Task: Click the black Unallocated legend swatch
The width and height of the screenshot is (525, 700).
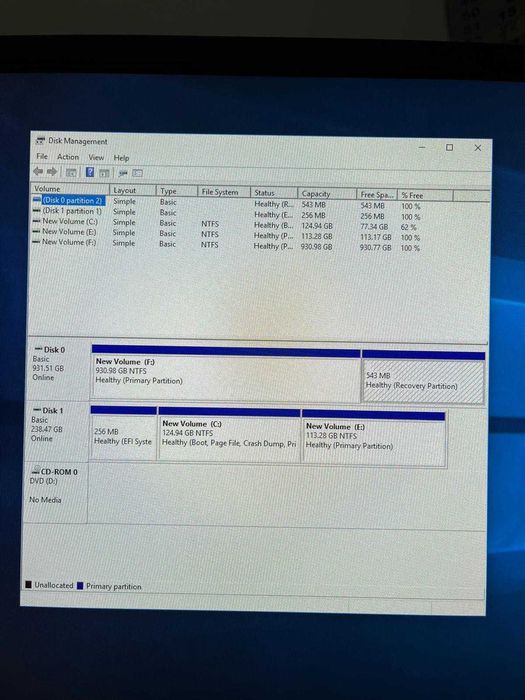Action: [x=29, y=584]
